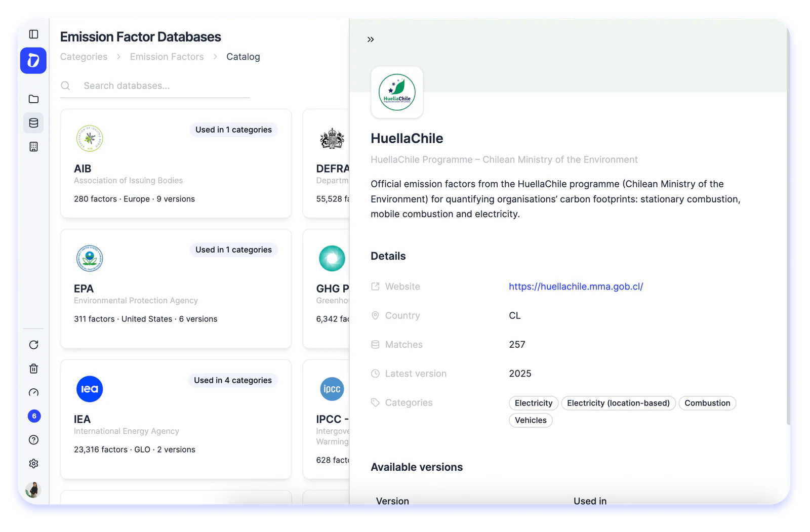The height and width of the screenshot is (532, 810).
Task: Select the Combustion category tag
Action: coord(707,403)
